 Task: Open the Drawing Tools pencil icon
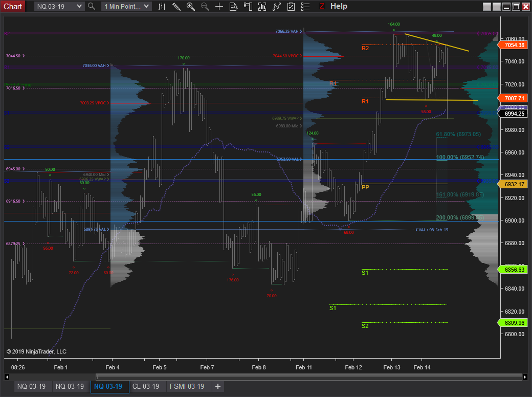(176, 7)
